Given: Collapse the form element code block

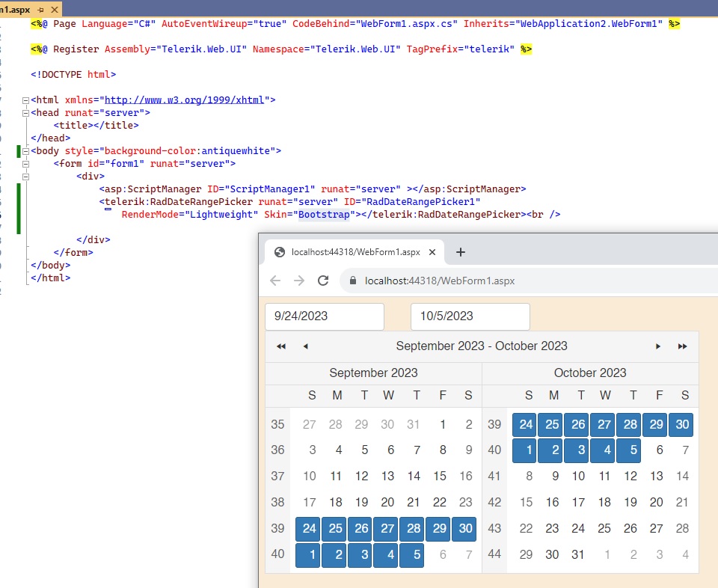Looking at the screenshot, I should [26, 164].
